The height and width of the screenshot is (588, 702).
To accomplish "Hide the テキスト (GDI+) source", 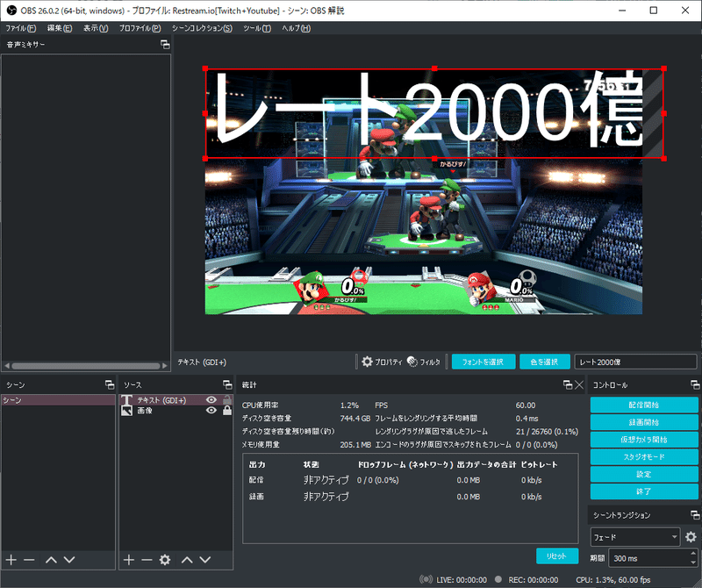I will (211, 400).
